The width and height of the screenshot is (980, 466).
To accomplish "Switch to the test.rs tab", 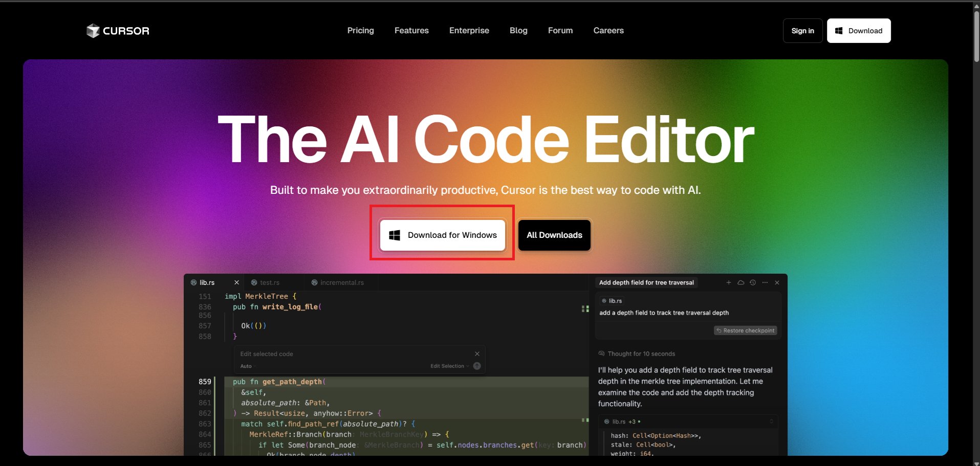I will click(269, 282).
